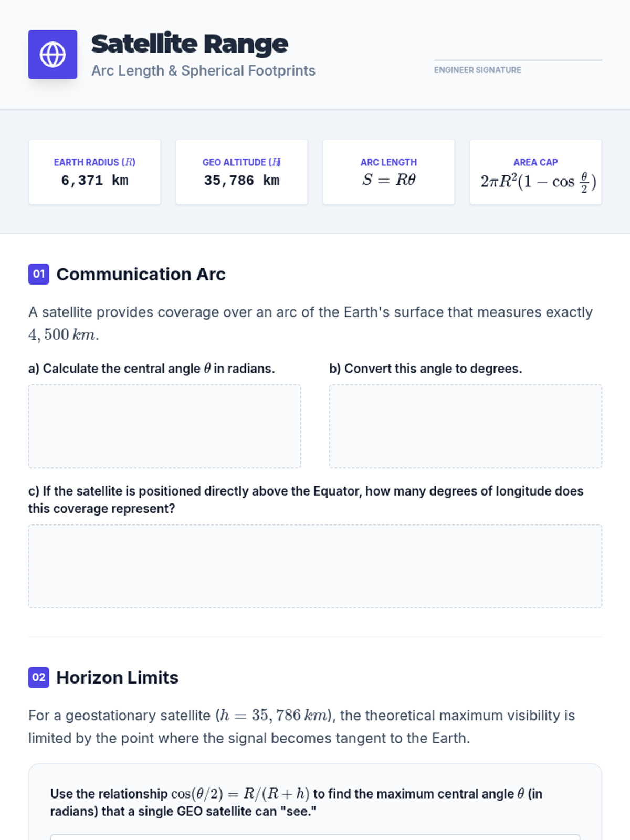Click the Area Cap formula card

coord(535,172)
